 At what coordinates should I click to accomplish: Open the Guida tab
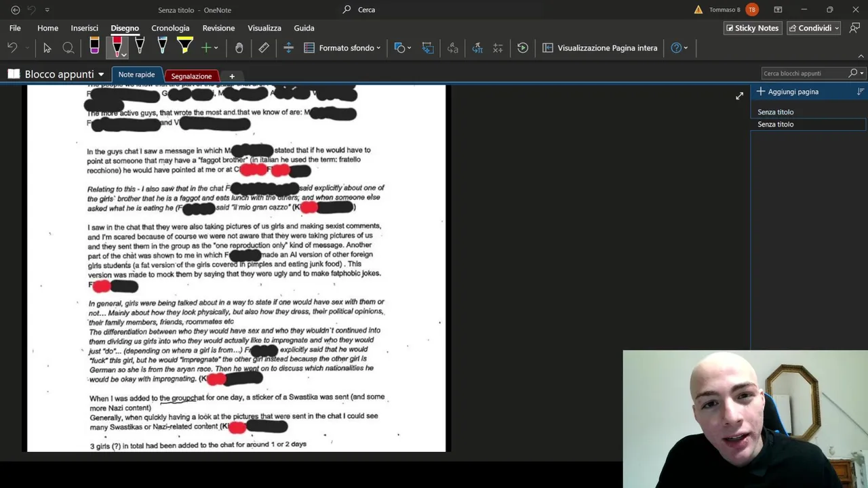304,28
